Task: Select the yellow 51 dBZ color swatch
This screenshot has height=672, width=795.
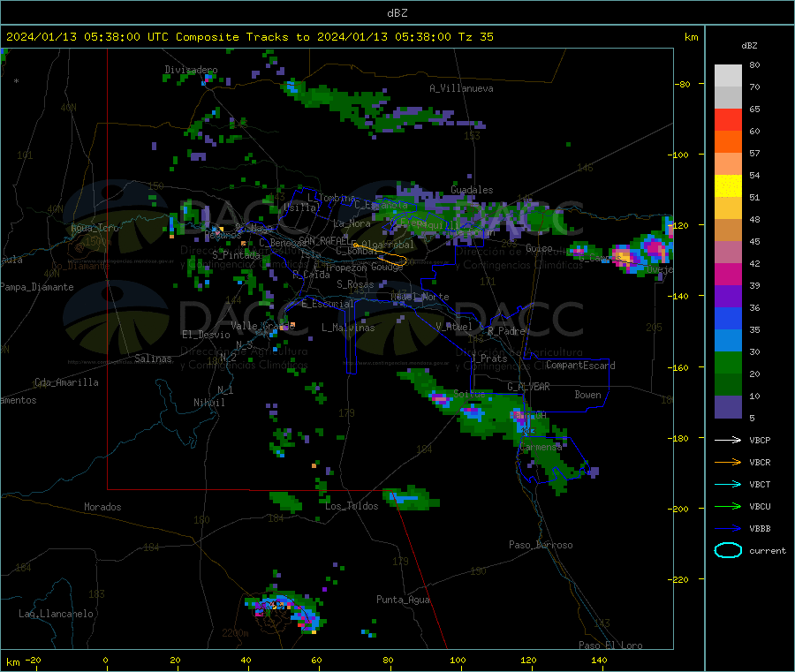Action: click(728, 186)
